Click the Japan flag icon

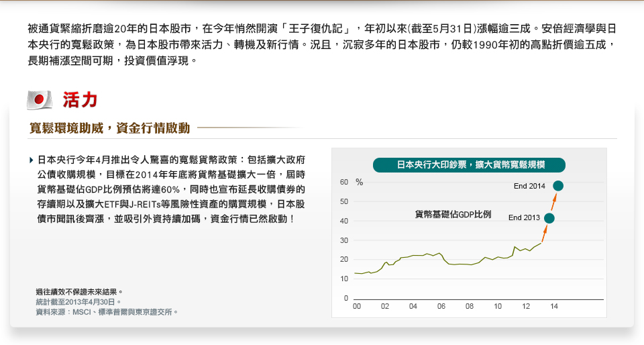[40, 100]
